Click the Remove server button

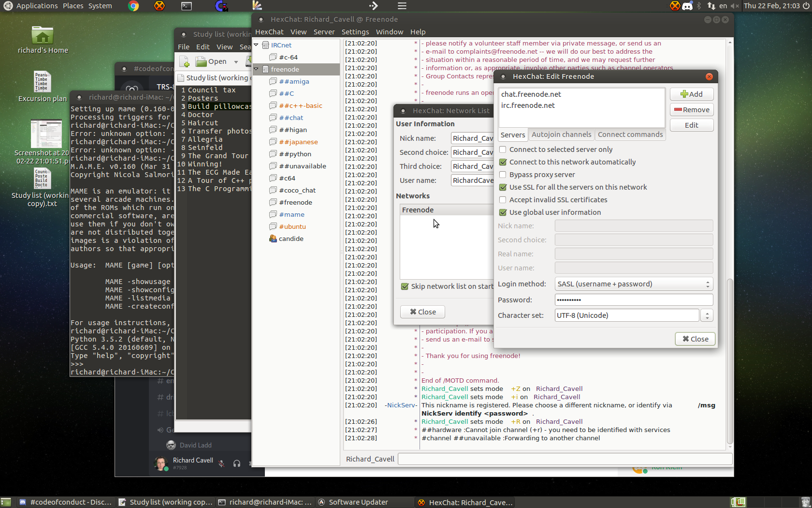pyautogui.click(x=692, y=110)
